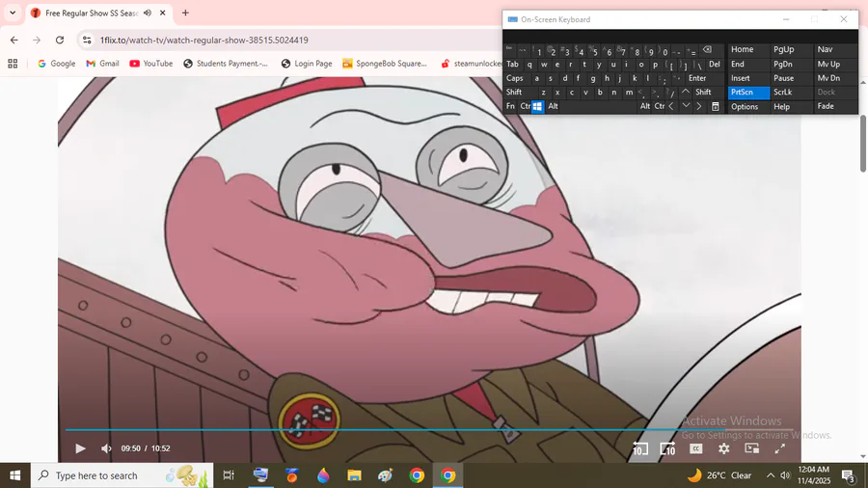
Task: View site information icon in address bar
Action: tap(87, 40)
